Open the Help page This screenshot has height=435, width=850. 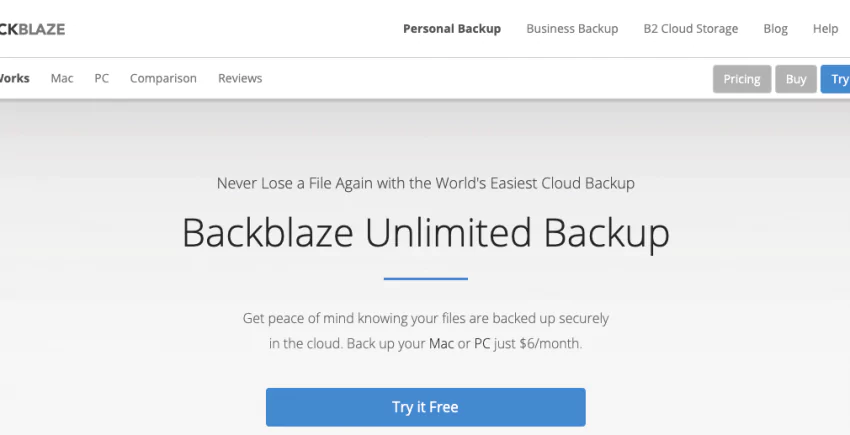825,29
